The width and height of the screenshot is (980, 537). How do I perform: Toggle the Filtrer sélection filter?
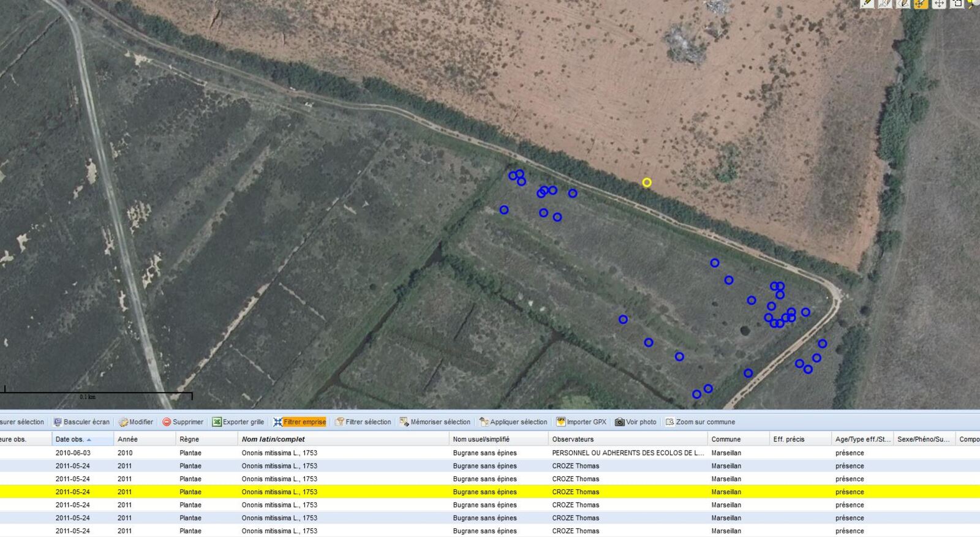click(363, 422)
